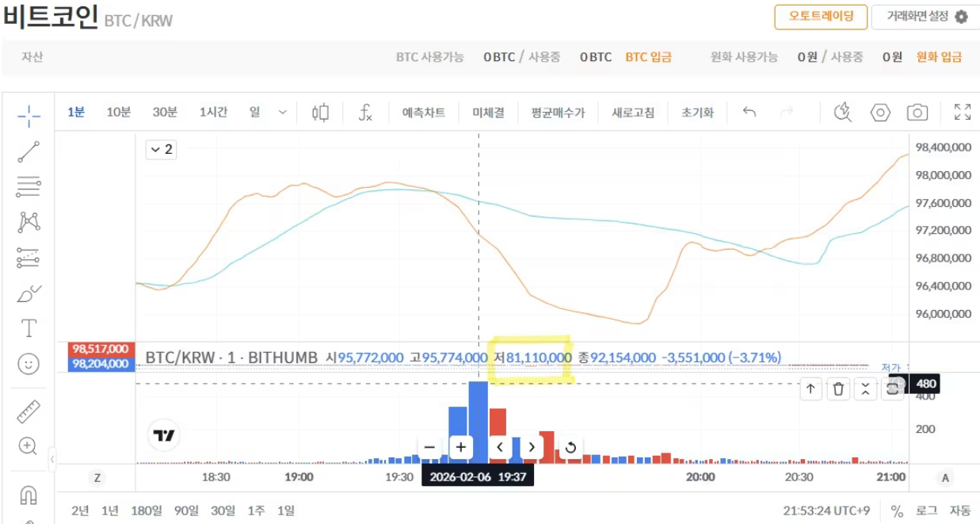This screenshot has height=524, width=980.
Task: Toggle auto scale with 자동
Action: tap(960, 511)
